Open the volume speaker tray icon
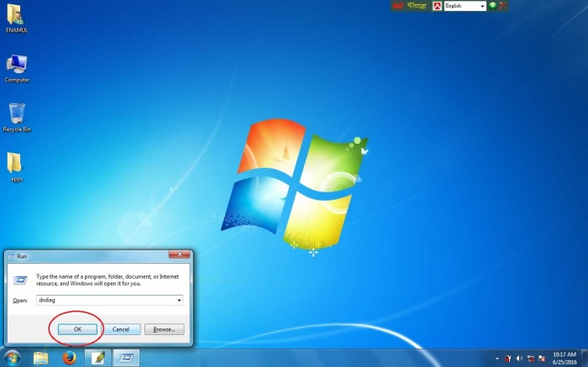Image resolution: width=588 pixels, height=367 pixels. tap(519, 359)
